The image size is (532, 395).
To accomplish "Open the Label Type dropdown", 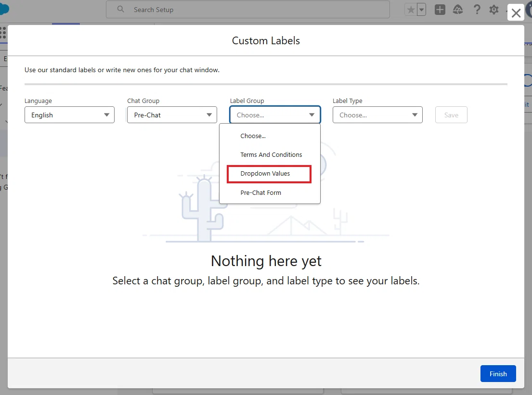I will click(x=377, y=115).
